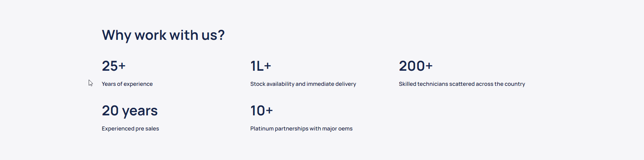Select "Platinum partnerships with major oems" text
The image size is (644, 160).
(x=301, y=129)
